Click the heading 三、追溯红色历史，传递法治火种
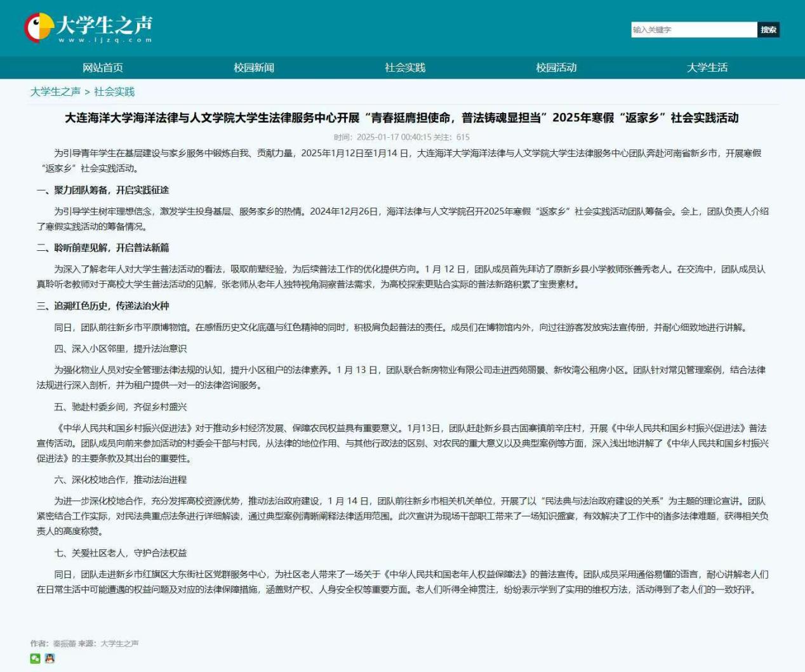This screenshot has width=805, height=672. [103, 306]
